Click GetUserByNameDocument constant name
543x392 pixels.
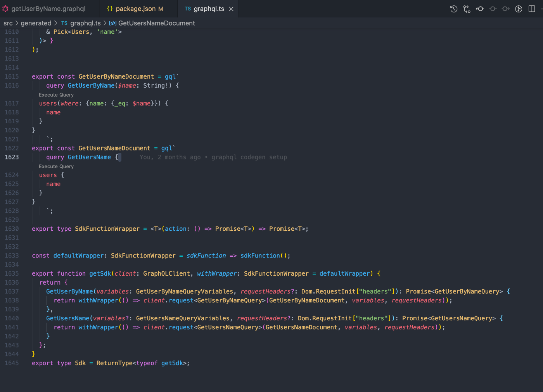point(116,76)
